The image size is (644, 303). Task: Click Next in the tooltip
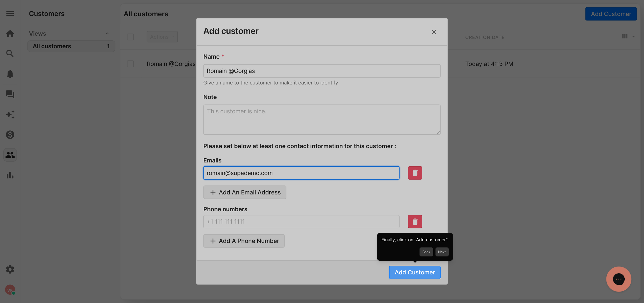(442, 252)
